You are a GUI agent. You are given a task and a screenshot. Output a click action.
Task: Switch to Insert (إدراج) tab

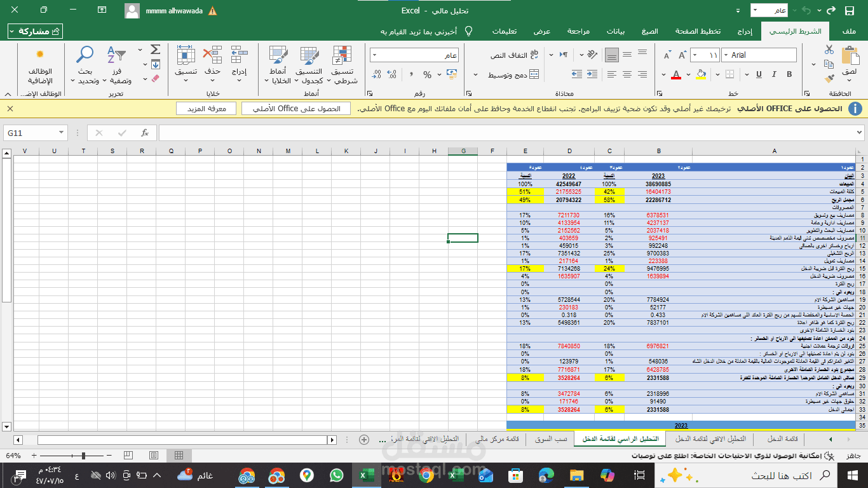tap(745, 31)
